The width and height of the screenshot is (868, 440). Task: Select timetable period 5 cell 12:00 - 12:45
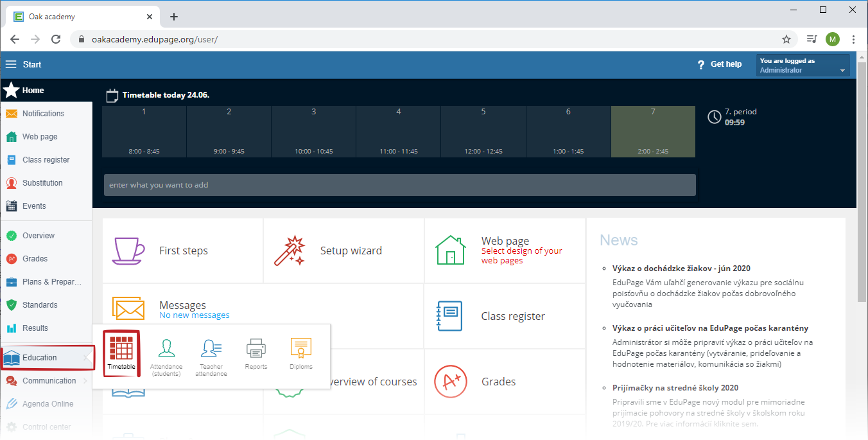point(483,132)
